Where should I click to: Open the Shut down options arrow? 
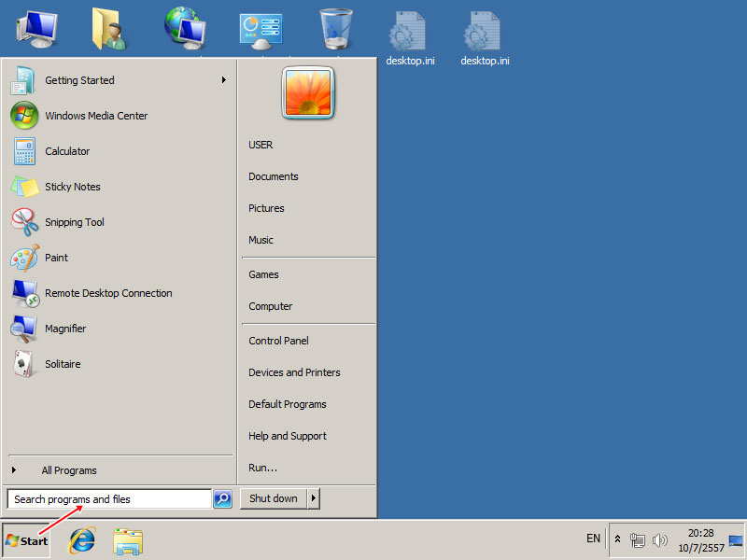(x=313, y=498)
